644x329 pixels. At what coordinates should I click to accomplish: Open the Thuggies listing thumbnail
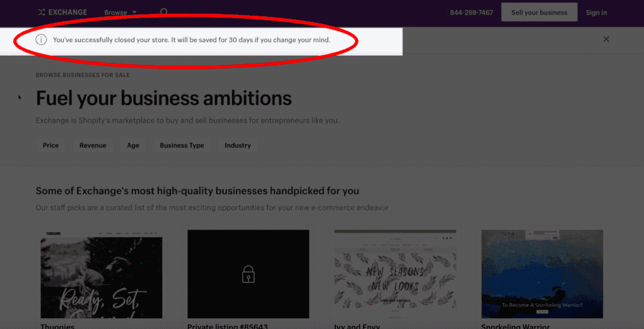[101, 274]
